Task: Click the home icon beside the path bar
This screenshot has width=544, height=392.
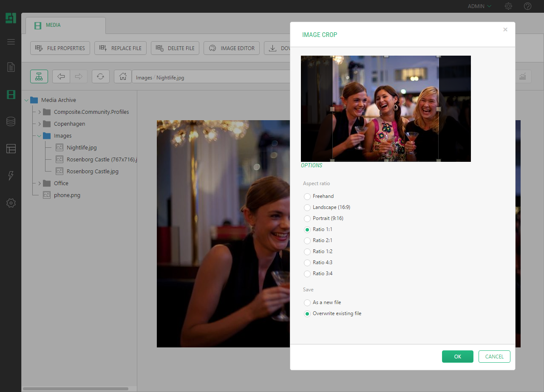Action: (x=123, y=76)
